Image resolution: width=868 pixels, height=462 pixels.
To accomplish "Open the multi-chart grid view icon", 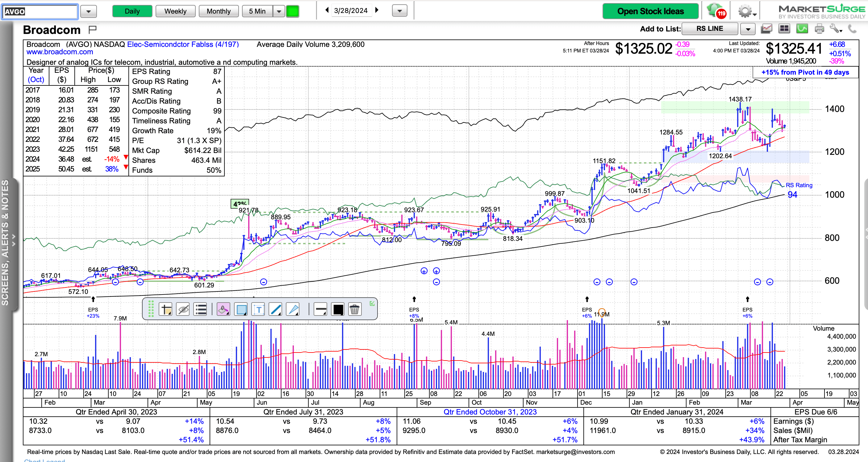I will point(784,29).
